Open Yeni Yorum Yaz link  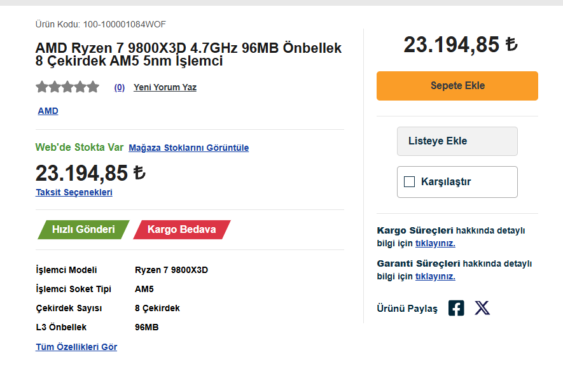pos(165,88)
